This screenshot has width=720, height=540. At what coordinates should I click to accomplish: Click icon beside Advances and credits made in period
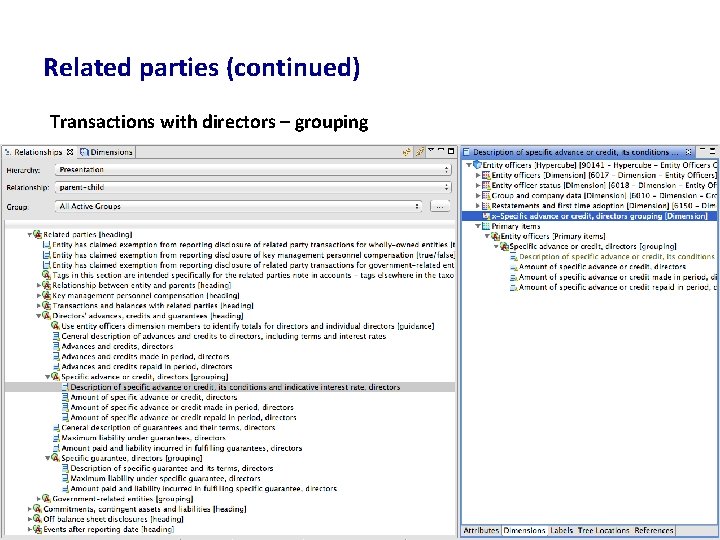tap(56, 357)
